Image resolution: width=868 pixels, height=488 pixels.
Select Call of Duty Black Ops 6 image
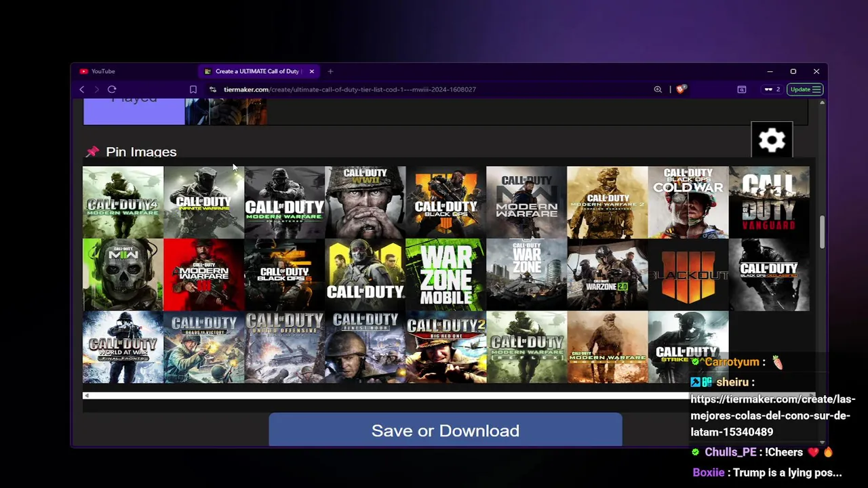[284, 274]
